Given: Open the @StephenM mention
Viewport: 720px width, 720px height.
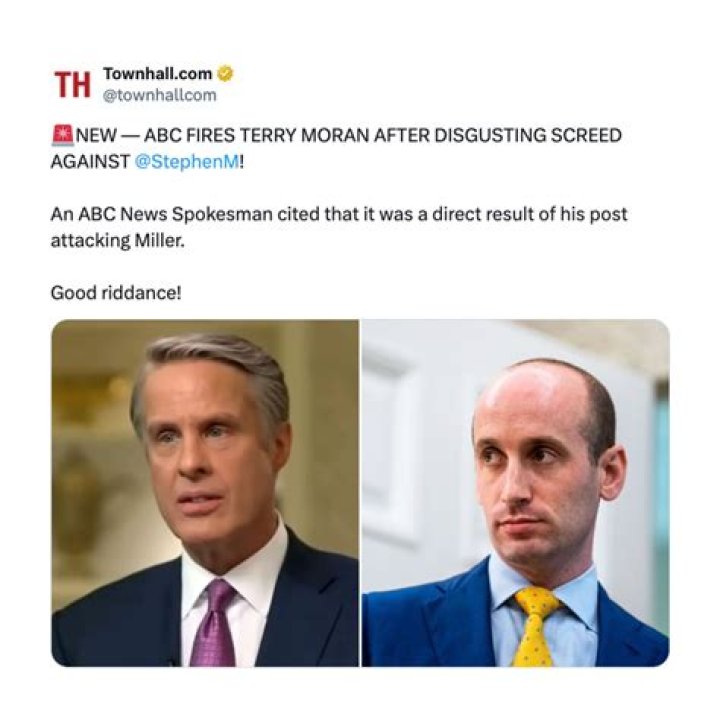Looking at the screenshot, I should coord(187,162).
